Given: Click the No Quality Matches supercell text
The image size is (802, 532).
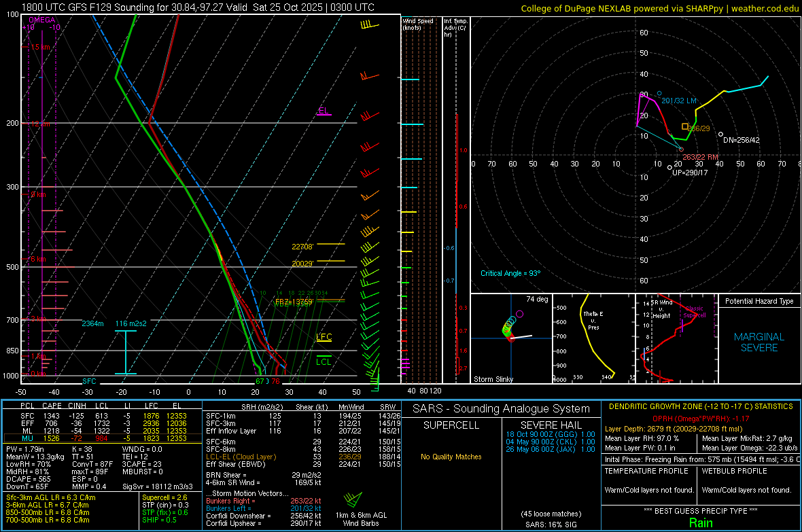Looking at the screenshot, I should [451, 457].
